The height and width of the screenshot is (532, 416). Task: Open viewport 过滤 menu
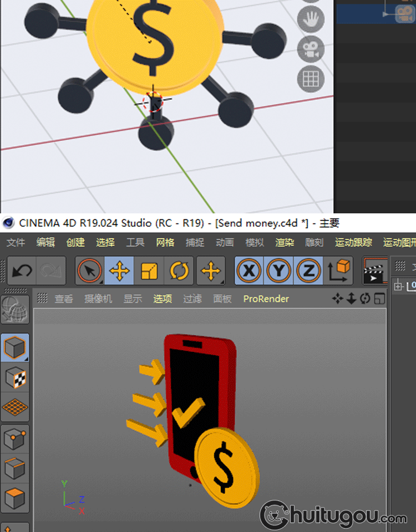pyautogui.click(x=192, y=299)
